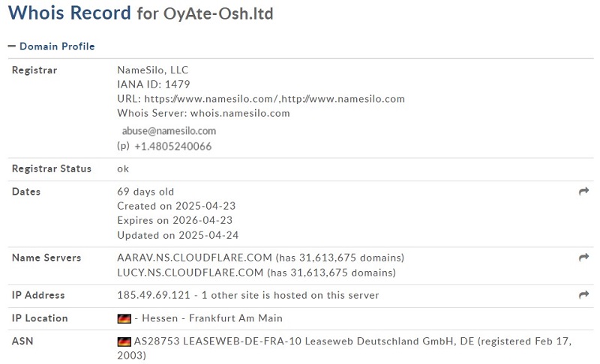Click the share arrow in Dates row
The height and width of the screenshot is (364, 600).
coord(583,191)
